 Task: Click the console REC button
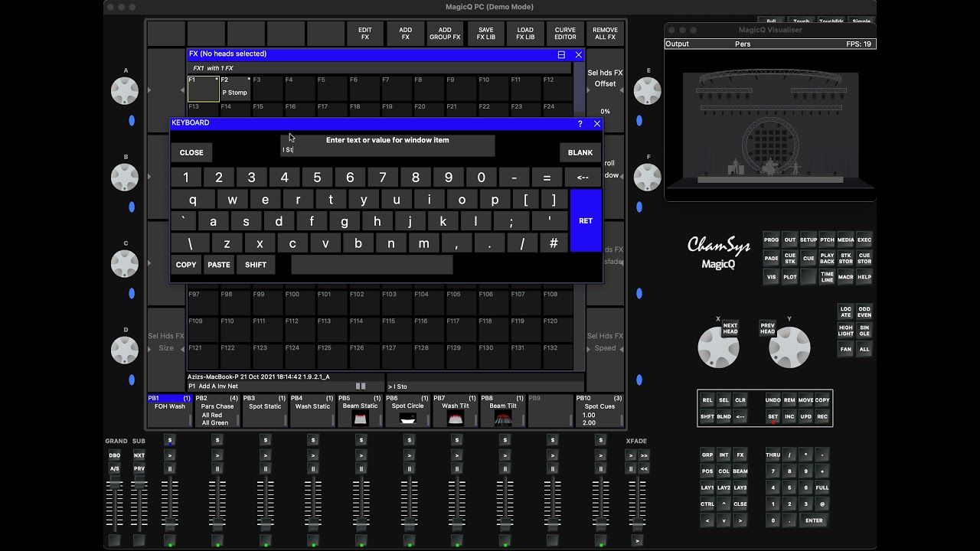point(822,416)
